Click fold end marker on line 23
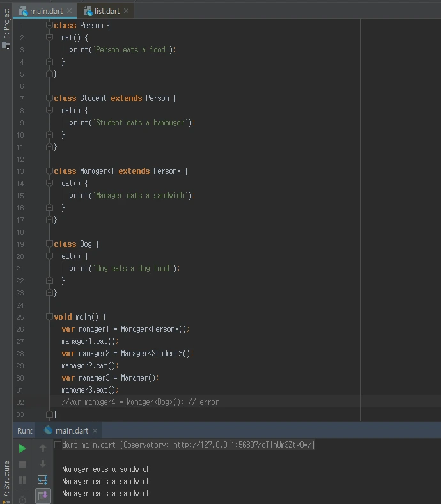Viewport: 441px width, 504px height. (49, 293)
